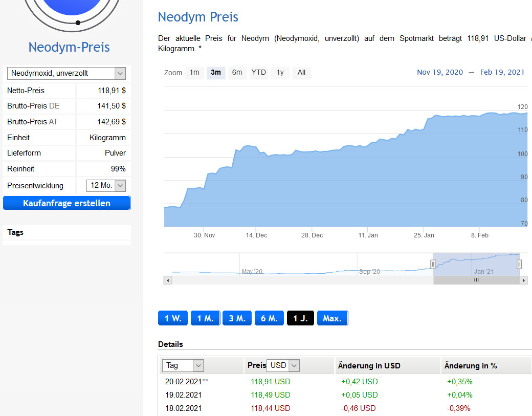Click the 25. Jan axis label
This screenshot has width=532, height=416.
click(x=424, y=235)
